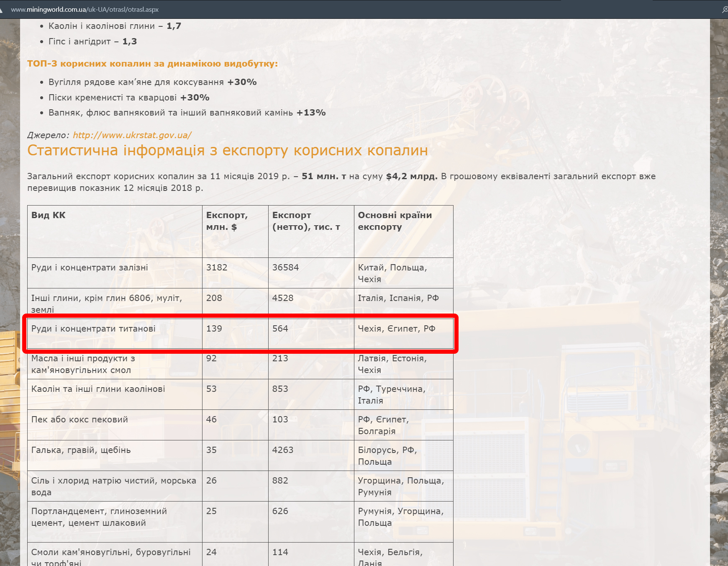
Task: Click the 'Гіпс і ангідрит' list item
Action: pyautogui.click(x=92, y=41)
